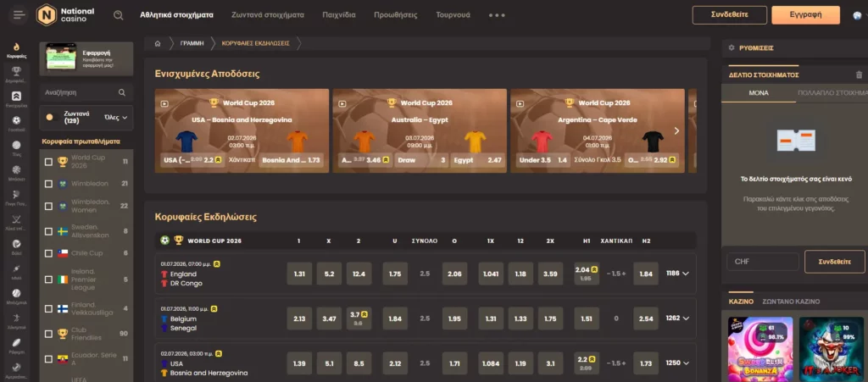Clear bet slip with trash icon
868x382 pixels.
[859, 75]
